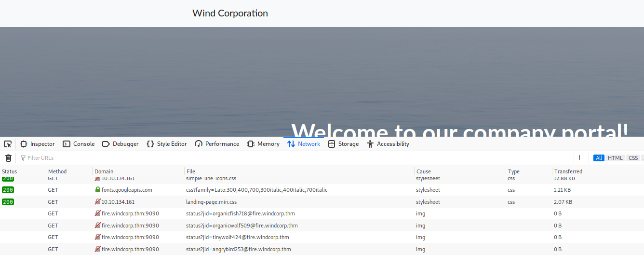Open the Storage panel
Screen dimensions: 644x255
click(x=343, y=144)
